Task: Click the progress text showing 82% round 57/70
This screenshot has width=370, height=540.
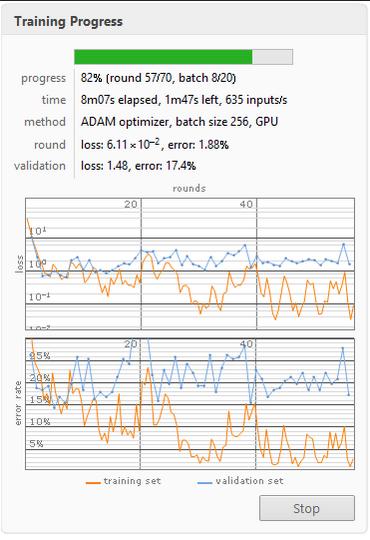Action: point(158,78)
